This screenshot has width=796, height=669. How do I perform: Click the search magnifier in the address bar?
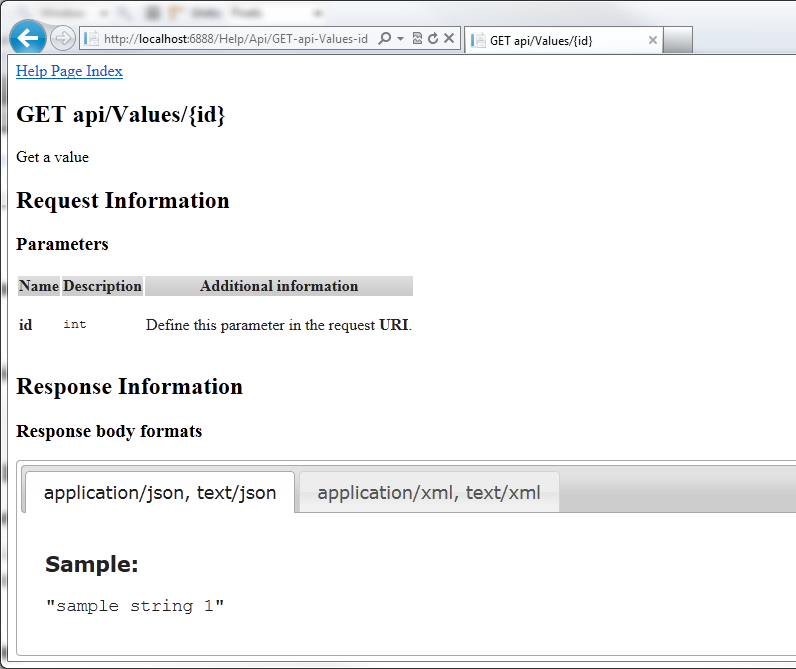385,39
